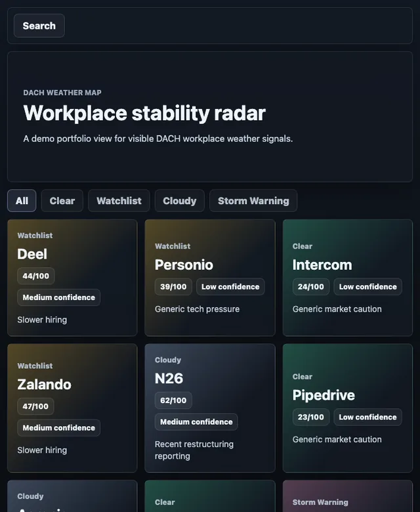Click Generic tech pressure text on Personio

pyautogui.click(x=197, y=309)
